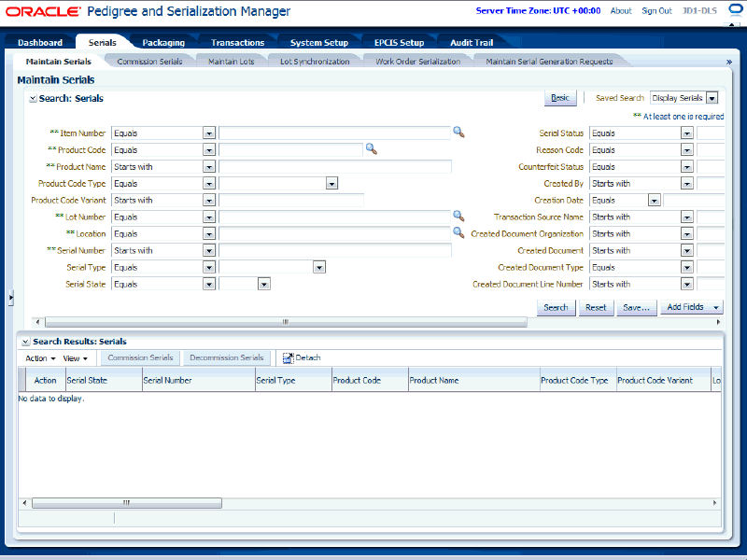Click the Reset button
747x560 pixels.
tap(596, 308)
